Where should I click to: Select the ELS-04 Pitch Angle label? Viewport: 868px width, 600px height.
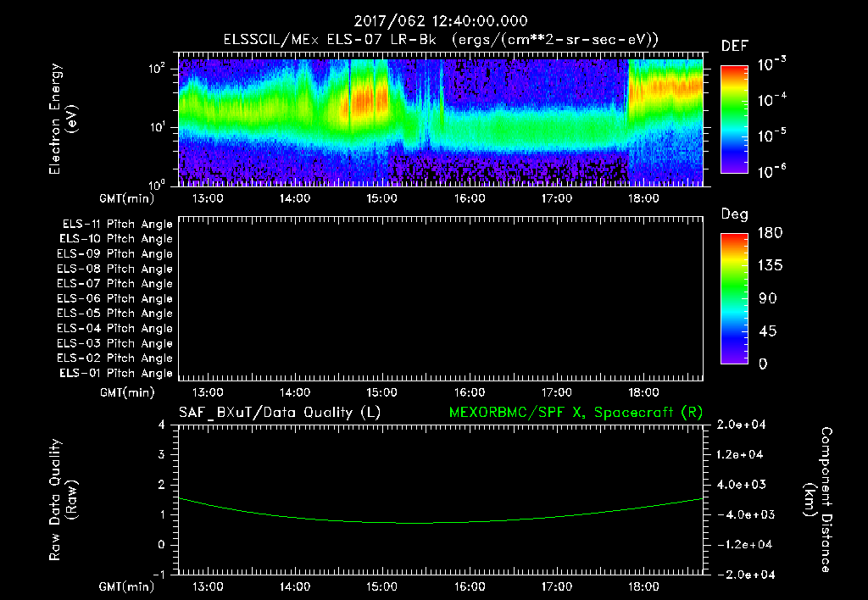click(114, 328)
